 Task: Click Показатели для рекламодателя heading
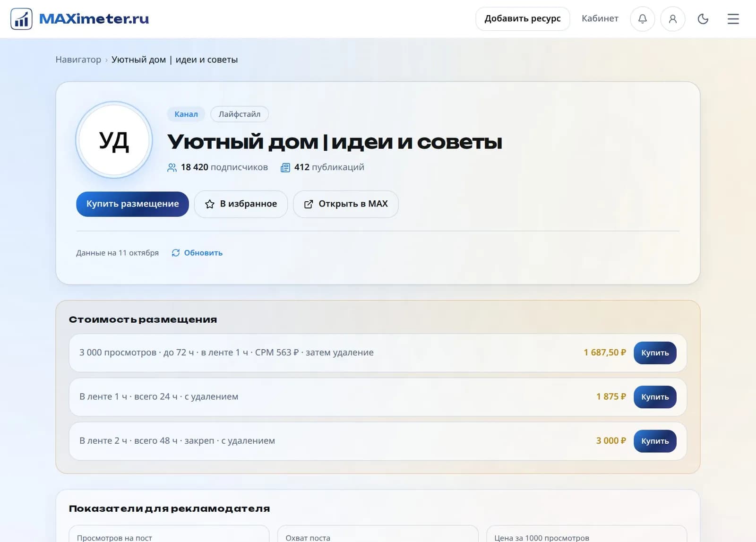pyautogui.click(x=170, y=508)
